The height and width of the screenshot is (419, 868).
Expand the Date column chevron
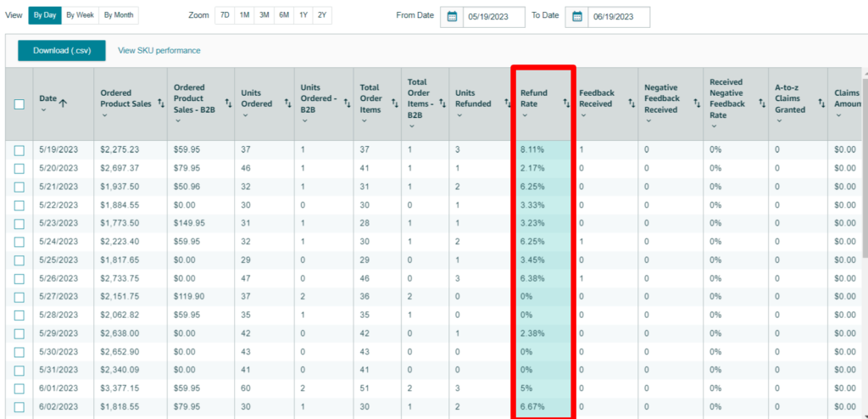tap(43, 110)
